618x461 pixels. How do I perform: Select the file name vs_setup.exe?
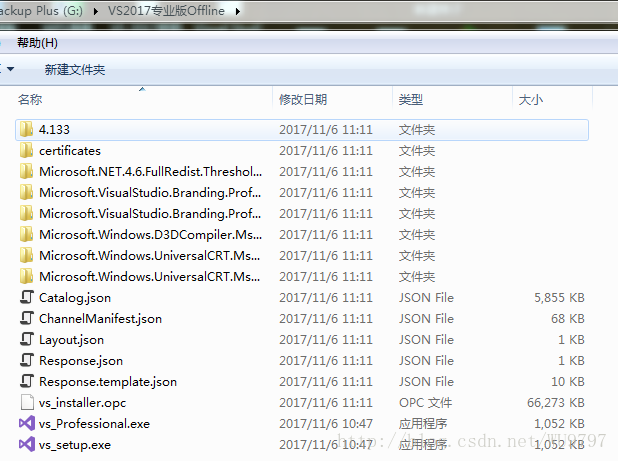point(75,445)
